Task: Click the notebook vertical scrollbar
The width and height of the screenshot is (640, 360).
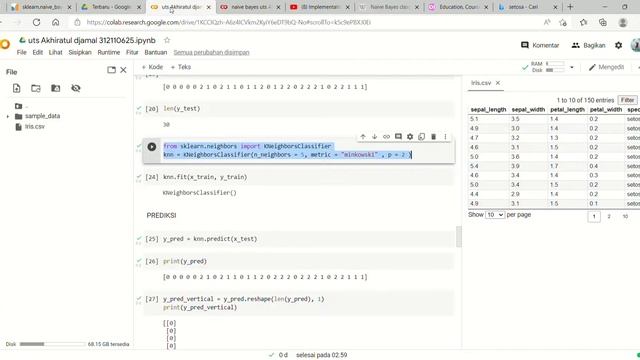Action: pos(459,237)
